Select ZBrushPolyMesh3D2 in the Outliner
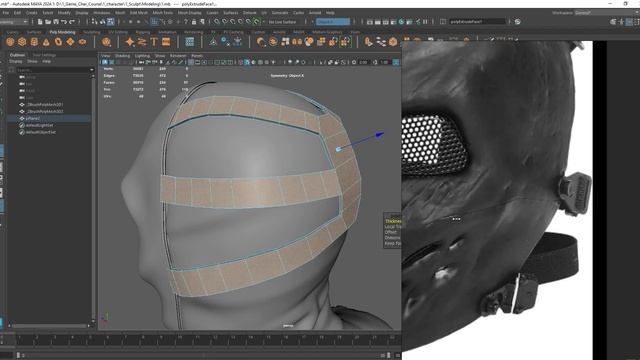This screenshot has width=640, height=360. (x=45, y=111)
